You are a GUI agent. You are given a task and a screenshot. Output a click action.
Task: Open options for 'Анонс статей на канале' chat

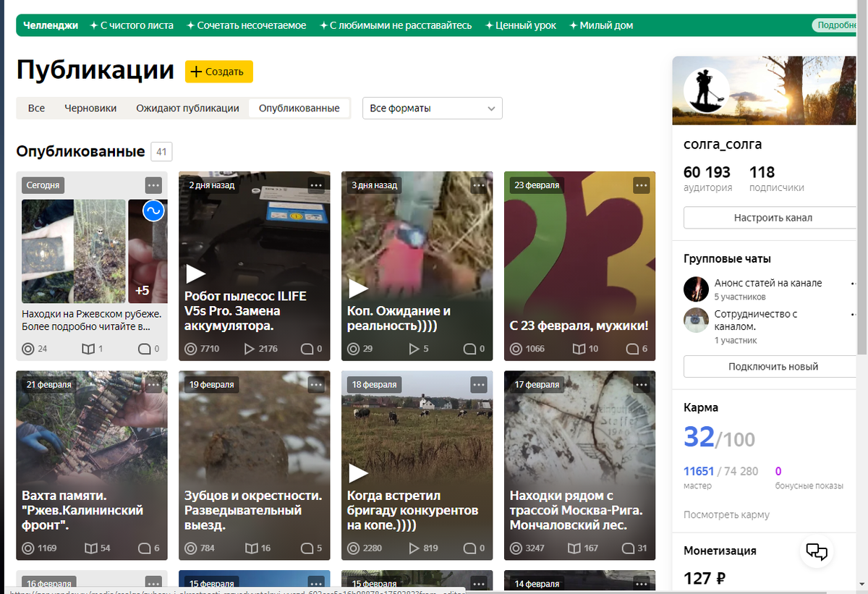pyautogui.click(x=854, y=284)
